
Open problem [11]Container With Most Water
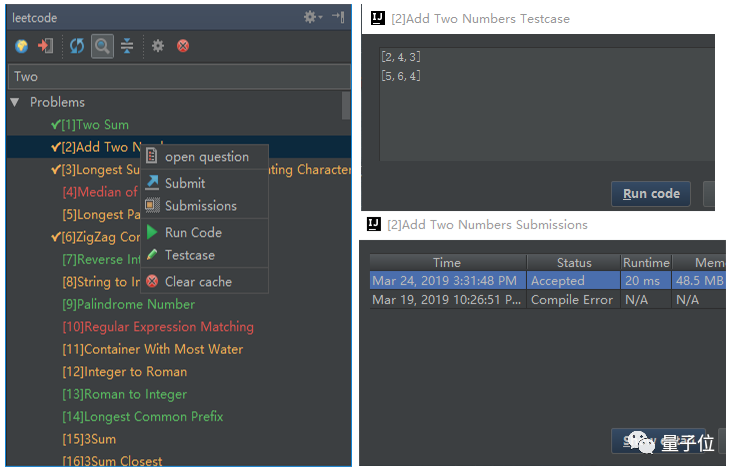click(163, 349)
